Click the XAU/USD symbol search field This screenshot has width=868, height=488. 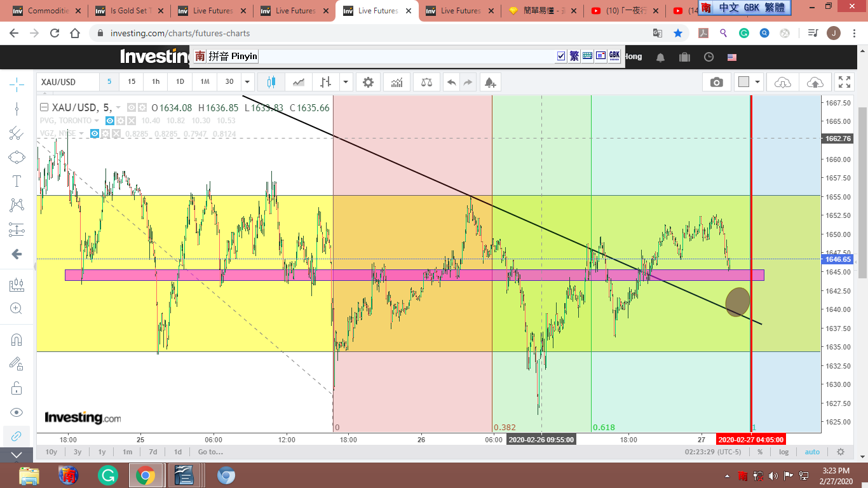pos(67,82)
